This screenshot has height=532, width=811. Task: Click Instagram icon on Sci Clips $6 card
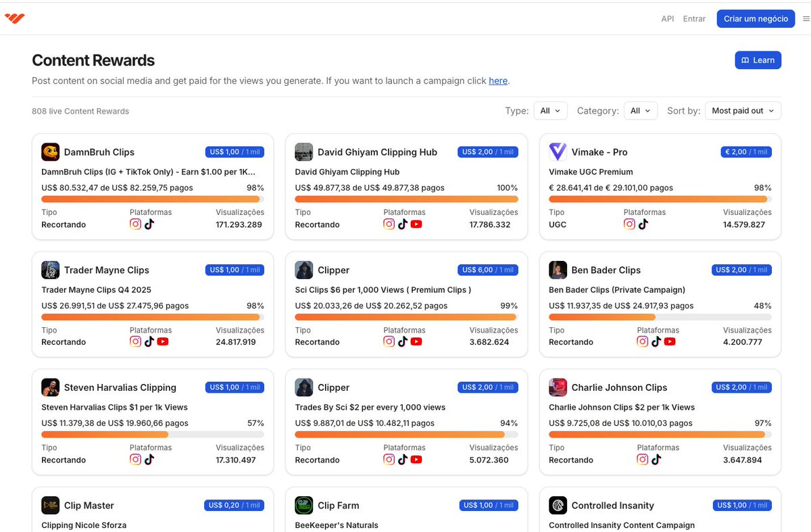click(389, 342)
